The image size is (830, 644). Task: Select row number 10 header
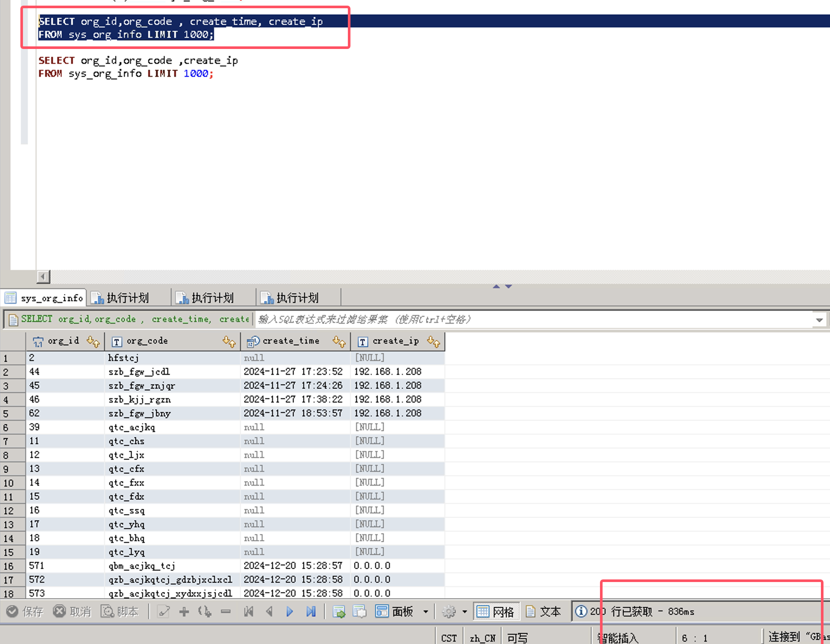[13, 483]
